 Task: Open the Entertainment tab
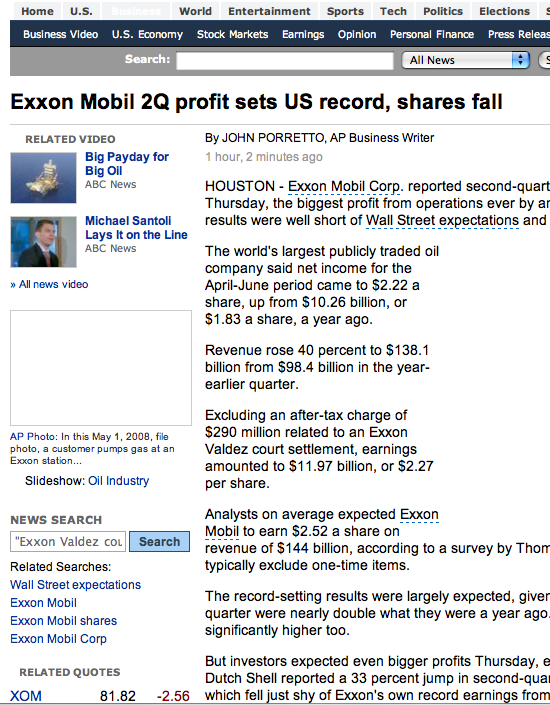[x=269, y=11]
